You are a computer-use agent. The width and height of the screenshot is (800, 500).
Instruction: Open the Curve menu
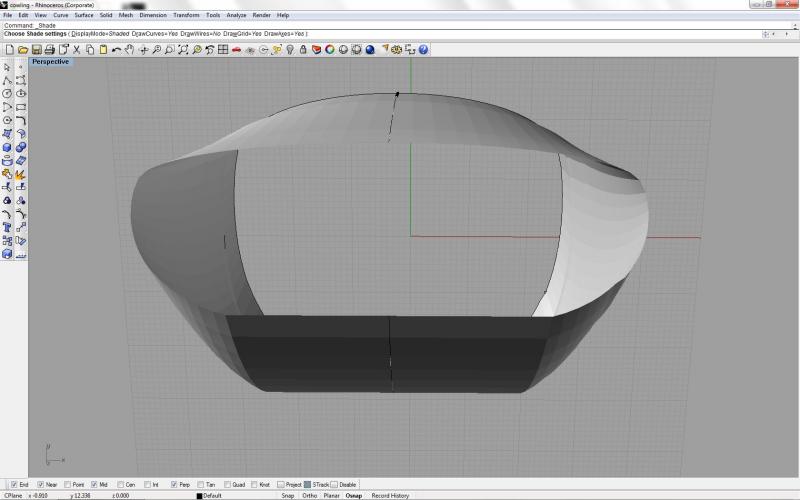click(61, 15)
